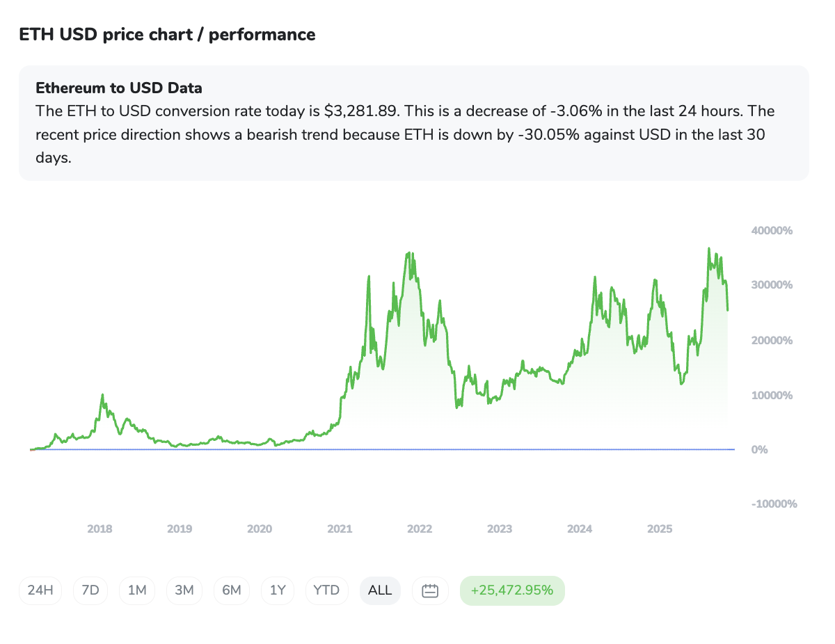Screen dimensions: 835x644
Task: Open the calendar date range picker
Action: click(x=430, y=590)
